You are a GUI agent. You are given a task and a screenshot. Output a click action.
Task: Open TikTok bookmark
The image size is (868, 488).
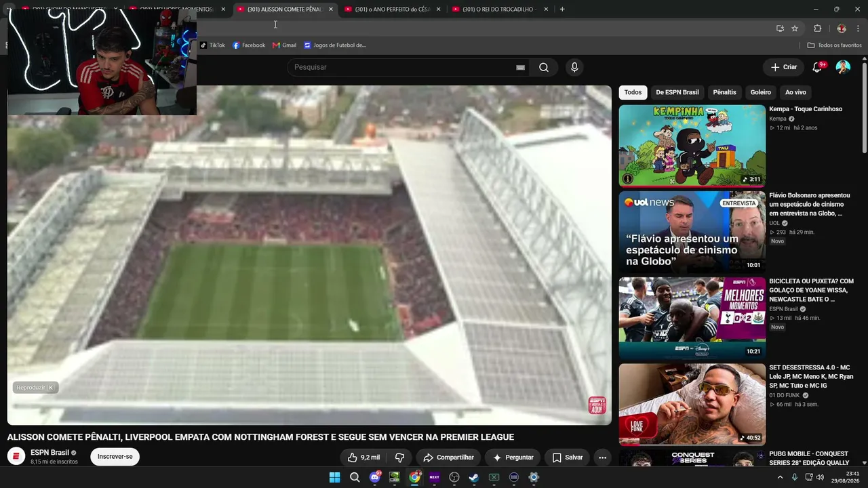212,45
